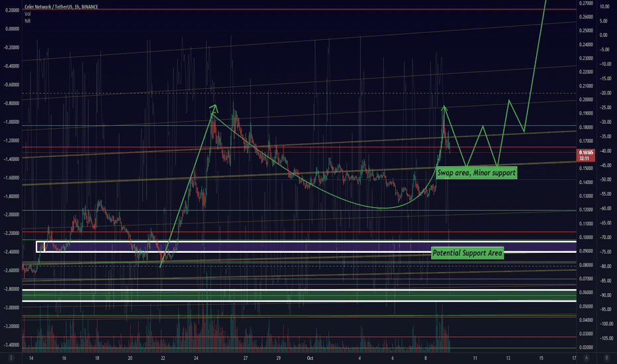Click the %R indicator legend label
617x364 pixels.
point(28,21)
